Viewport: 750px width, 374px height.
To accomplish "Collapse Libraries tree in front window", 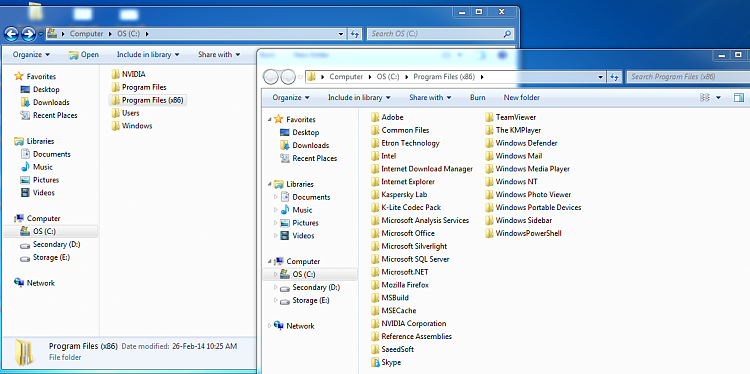I will pos(270,184).
